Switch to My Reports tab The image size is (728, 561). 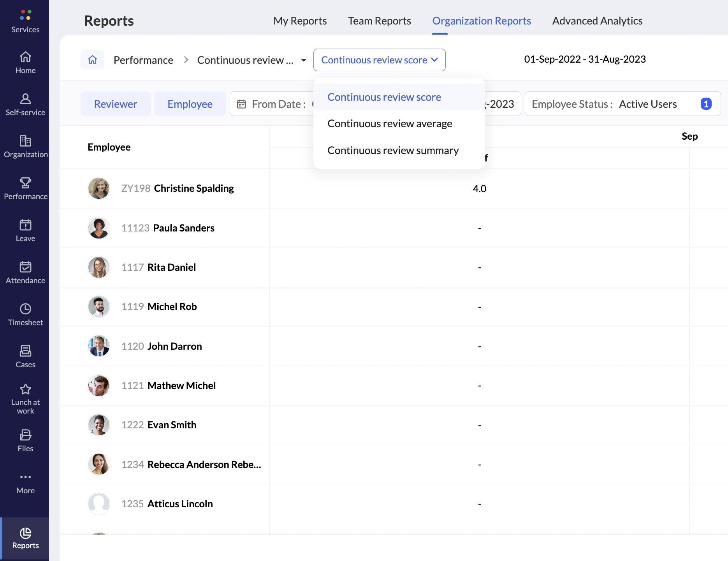(300, 21)
